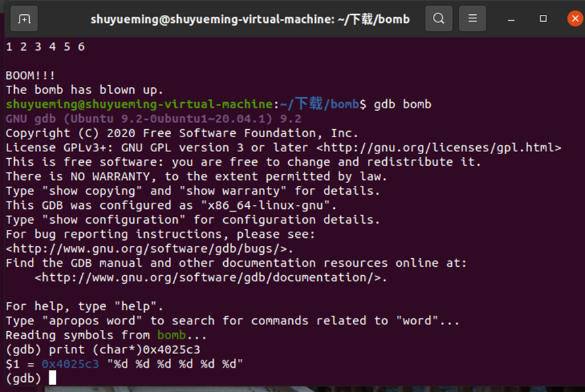Click the search magnifier icon
Image resolution: width=585 pixels, height=392 pixels.
coord(438,19)
